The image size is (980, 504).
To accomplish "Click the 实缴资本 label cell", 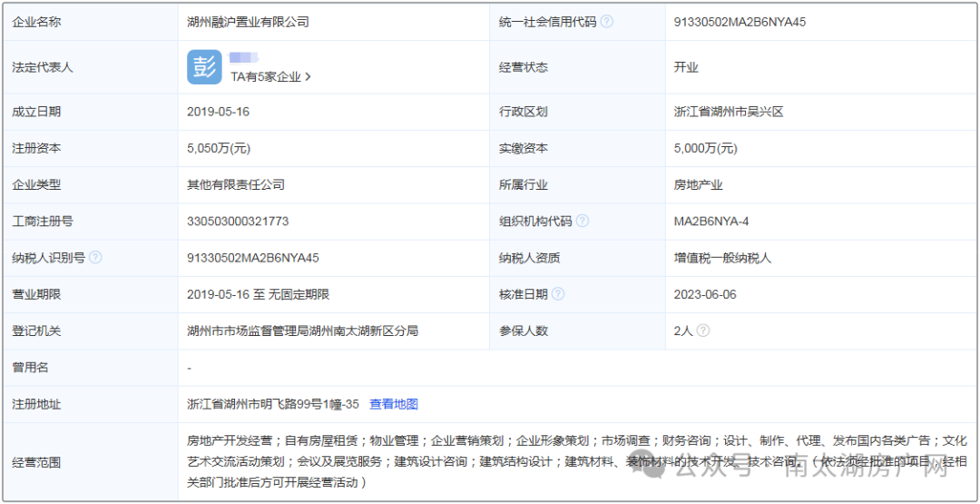I will pyautogui.click(x=577, y=149).
